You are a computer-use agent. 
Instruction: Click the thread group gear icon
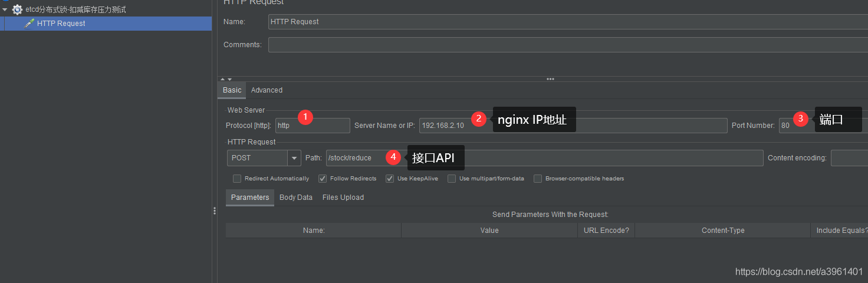18,9
